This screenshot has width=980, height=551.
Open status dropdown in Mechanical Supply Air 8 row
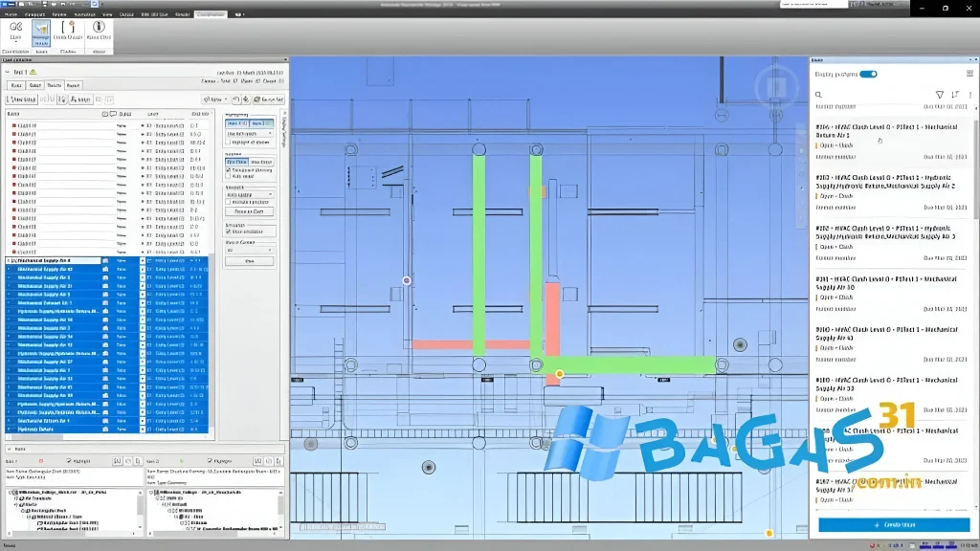pos(142,260)
